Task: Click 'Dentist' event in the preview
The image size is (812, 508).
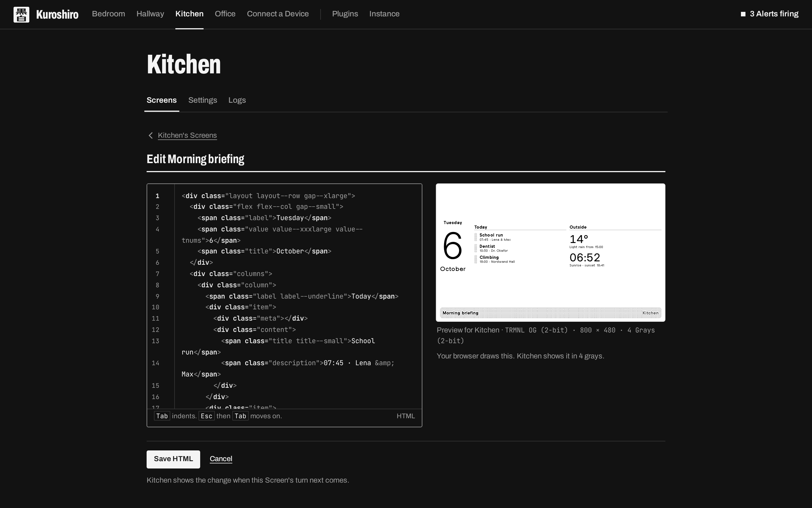Action: coord(487,246)
